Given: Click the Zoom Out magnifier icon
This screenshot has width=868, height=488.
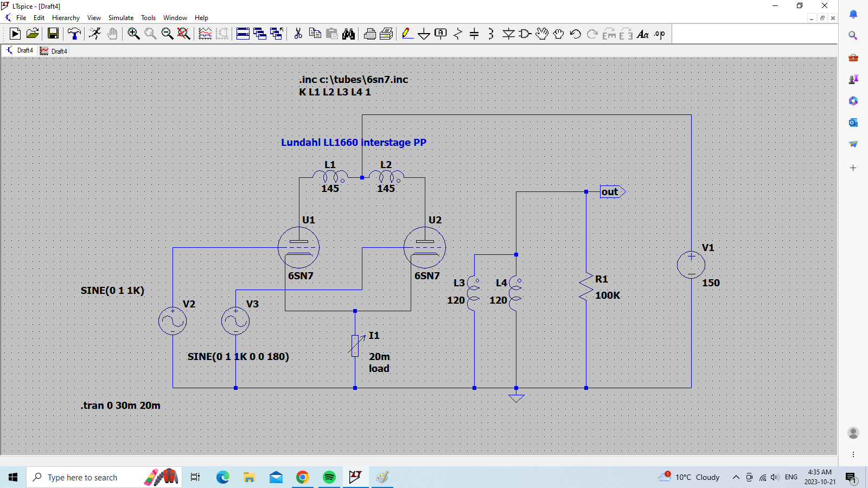Looking at the screenshot, I should tap(167, 34).
